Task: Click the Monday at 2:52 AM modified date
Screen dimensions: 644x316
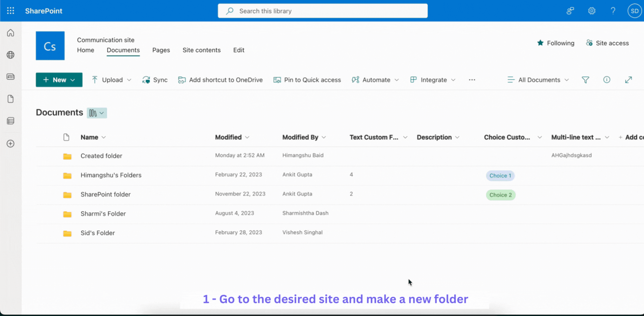Action: 240,155
